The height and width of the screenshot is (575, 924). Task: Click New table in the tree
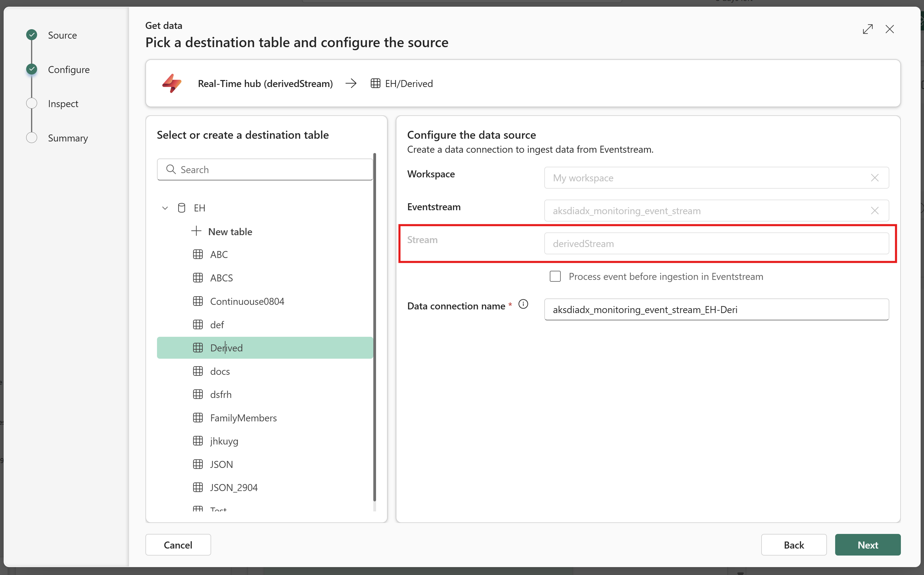point(230,232)
